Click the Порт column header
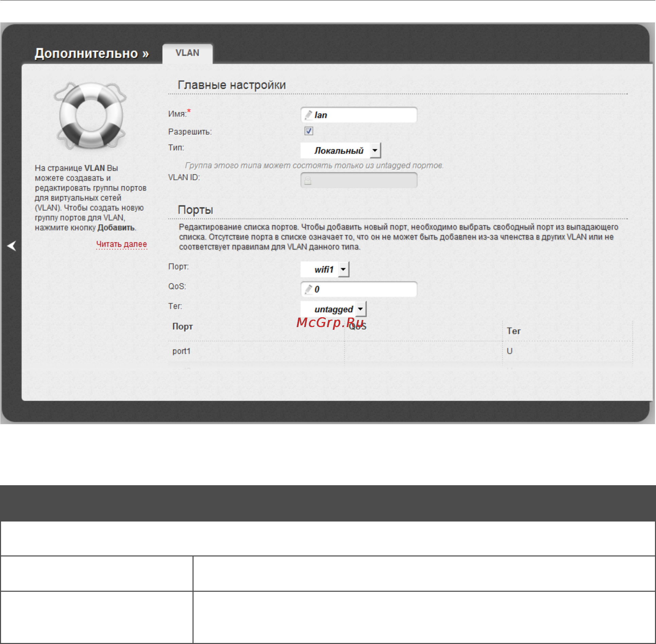Screen dimensions: 656x644 (183, 326)
